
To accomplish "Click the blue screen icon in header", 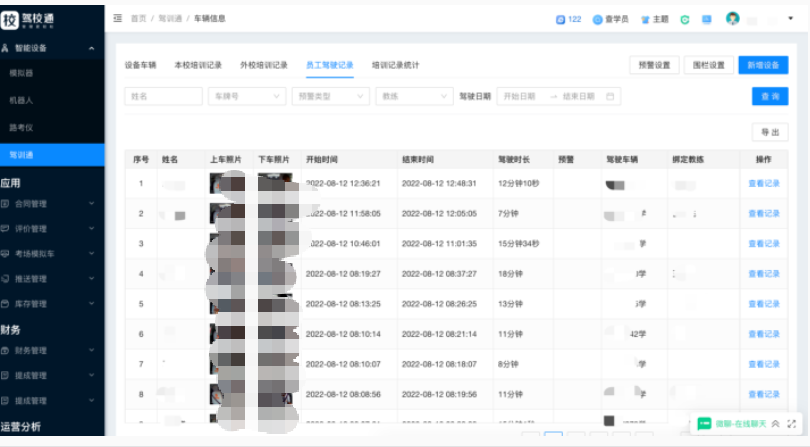I will [x=707, y=18].
